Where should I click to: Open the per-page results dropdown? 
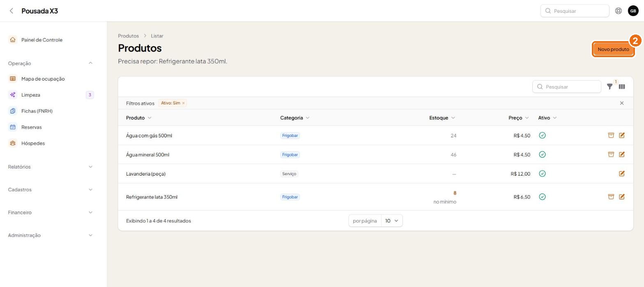click(392, 221)
